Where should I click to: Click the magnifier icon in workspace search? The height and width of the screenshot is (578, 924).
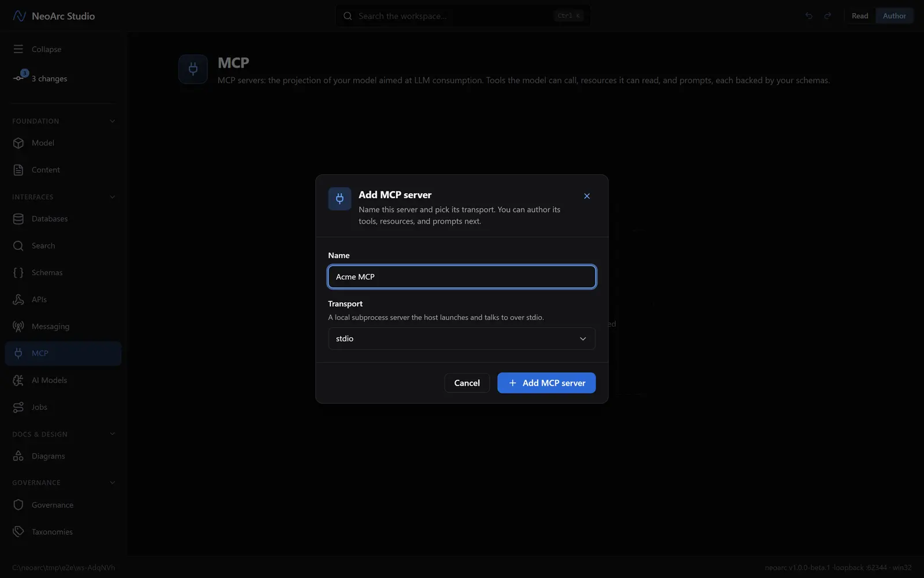pyautogui.click(x=348, y=16)
